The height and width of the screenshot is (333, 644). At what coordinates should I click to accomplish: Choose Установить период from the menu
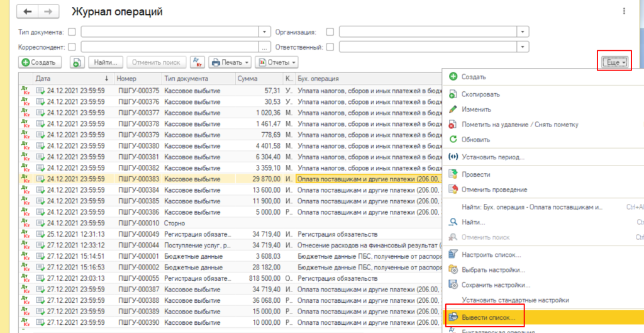tap(492, 157)
